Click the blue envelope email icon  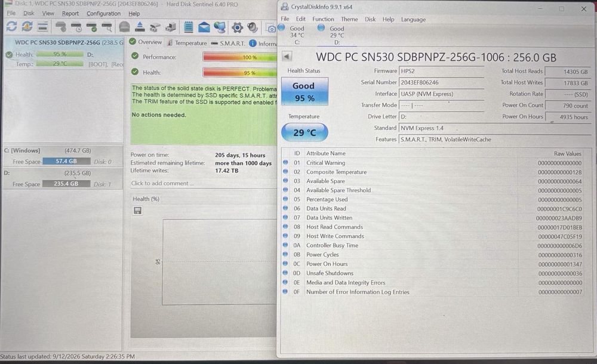pos(204,27)
